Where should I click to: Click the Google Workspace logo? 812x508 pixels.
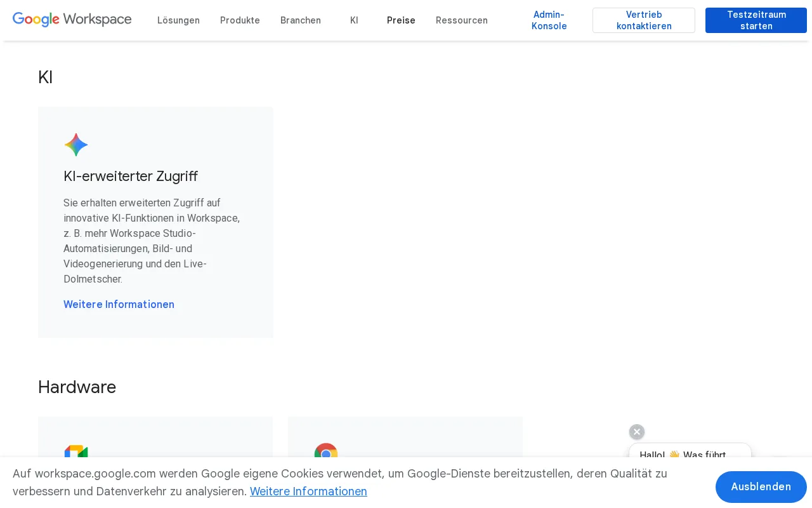point(72,20)
